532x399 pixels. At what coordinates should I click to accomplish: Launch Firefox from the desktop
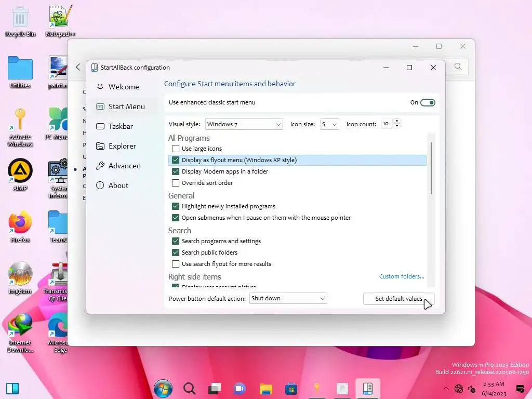coord(20,227)
